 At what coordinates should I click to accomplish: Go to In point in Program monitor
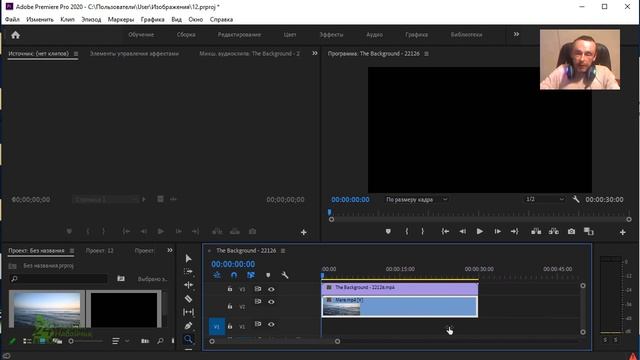(445, 231)
